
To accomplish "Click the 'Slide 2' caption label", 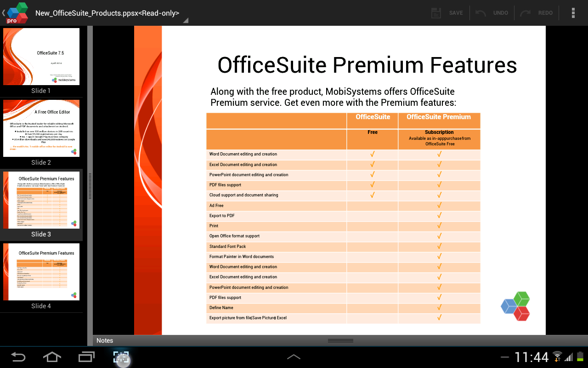I will coord(41,162).
